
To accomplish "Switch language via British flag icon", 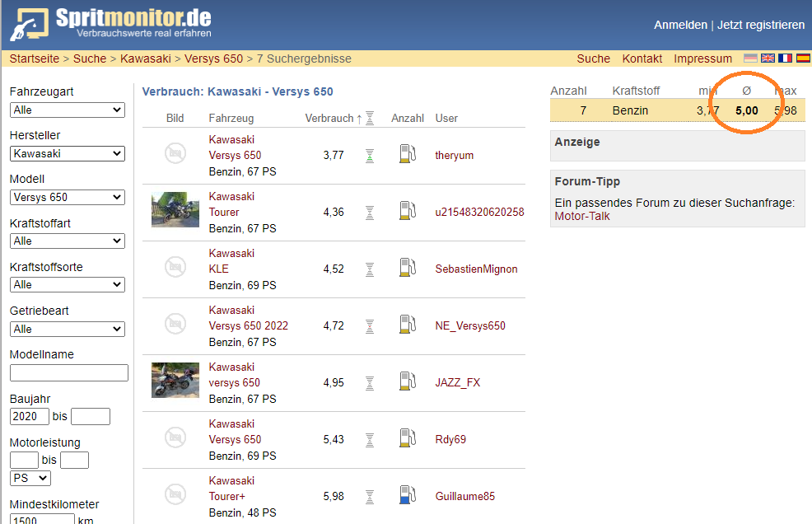I will [x=768, y=58].
